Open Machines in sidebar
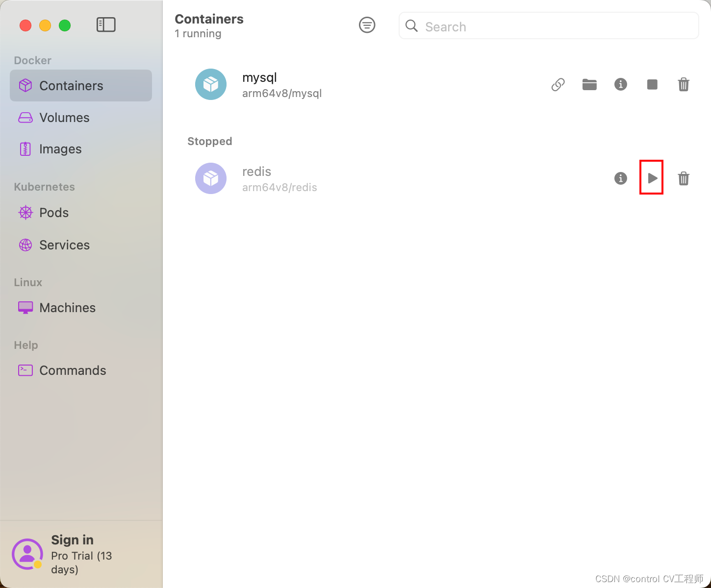This screenshot has height=588, width=711. tap(81, 308)
